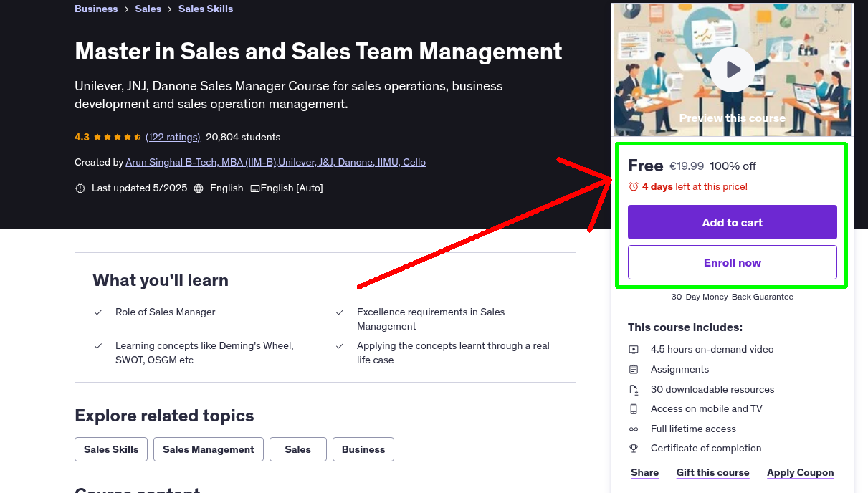This screenshot has width=868, height=493.
Task: Click 4.5 hours on-demand video text
Action: (x=712, y=350)
